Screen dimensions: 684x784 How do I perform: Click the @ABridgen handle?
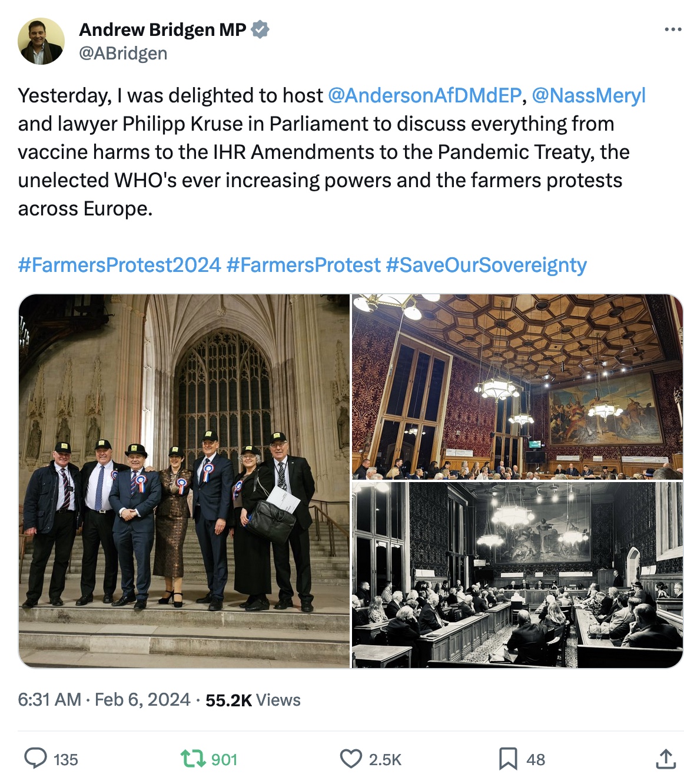pos(123,54)
